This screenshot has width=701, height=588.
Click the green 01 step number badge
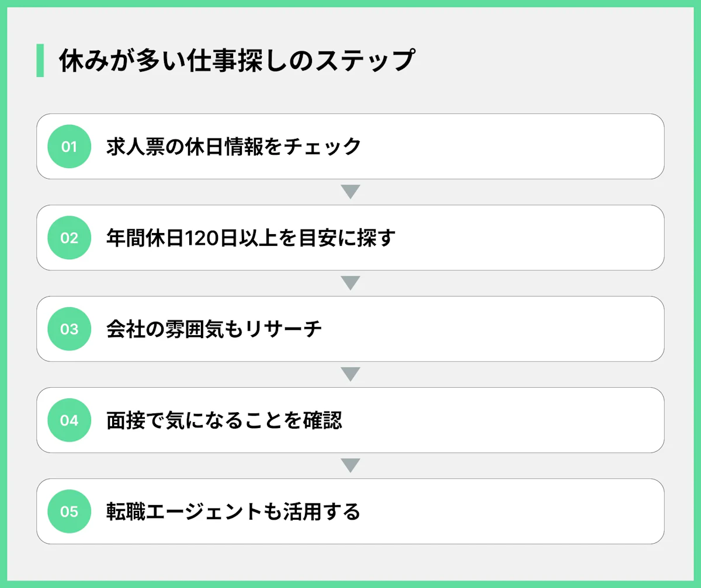point(69,147)
